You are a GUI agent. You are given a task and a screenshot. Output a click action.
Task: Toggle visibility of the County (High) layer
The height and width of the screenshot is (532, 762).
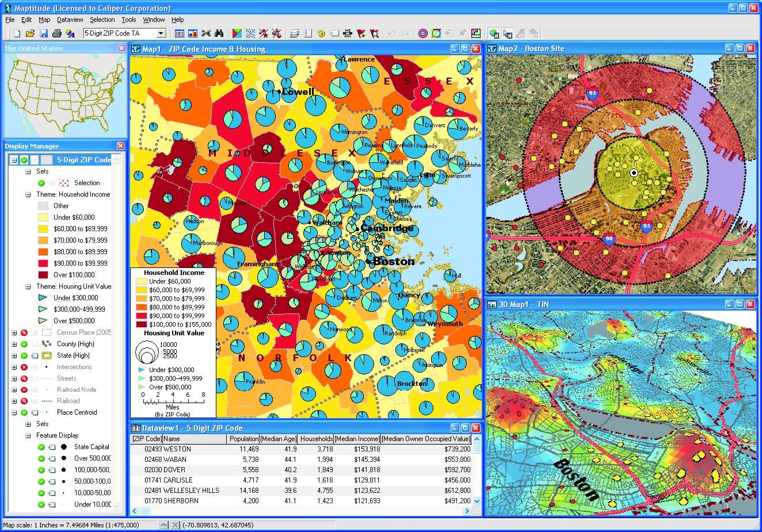tap(24, 344)
